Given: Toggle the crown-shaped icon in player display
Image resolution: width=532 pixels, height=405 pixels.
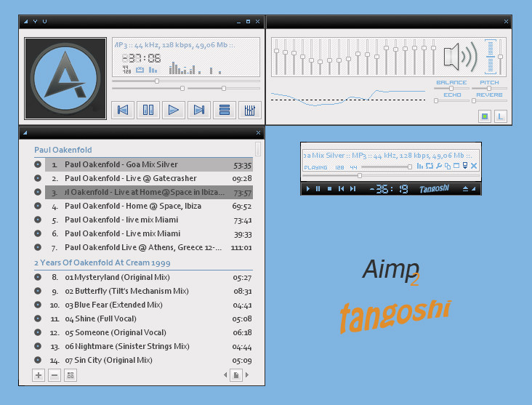Looking at the screenshot, I should pos(140,70).
